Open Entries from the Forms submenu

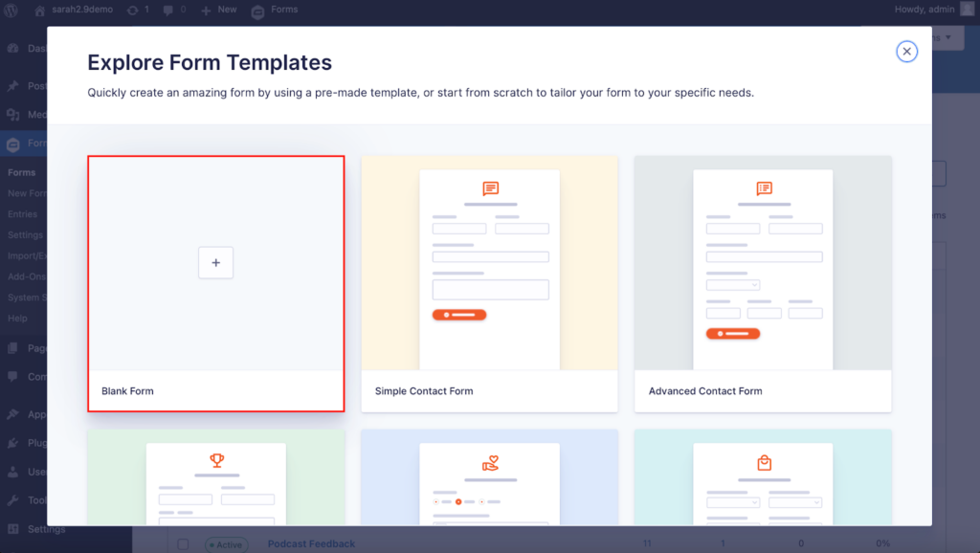pyautogui.click(x=24, y=213)
